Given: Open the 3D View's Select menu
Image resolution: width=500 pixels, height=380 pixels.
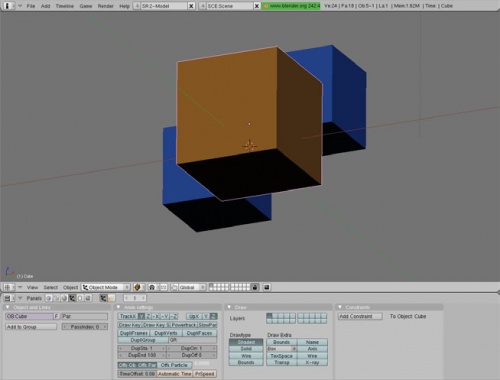Looking at the screenshot, I should click(x=50, y=287).
